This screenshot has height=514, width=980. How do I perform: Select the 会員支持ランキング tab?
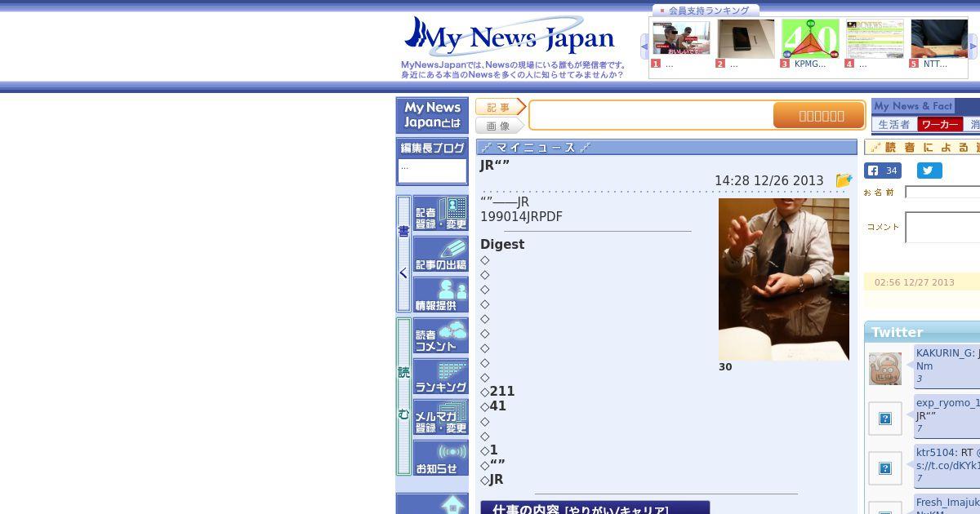[x=706, y=11]
